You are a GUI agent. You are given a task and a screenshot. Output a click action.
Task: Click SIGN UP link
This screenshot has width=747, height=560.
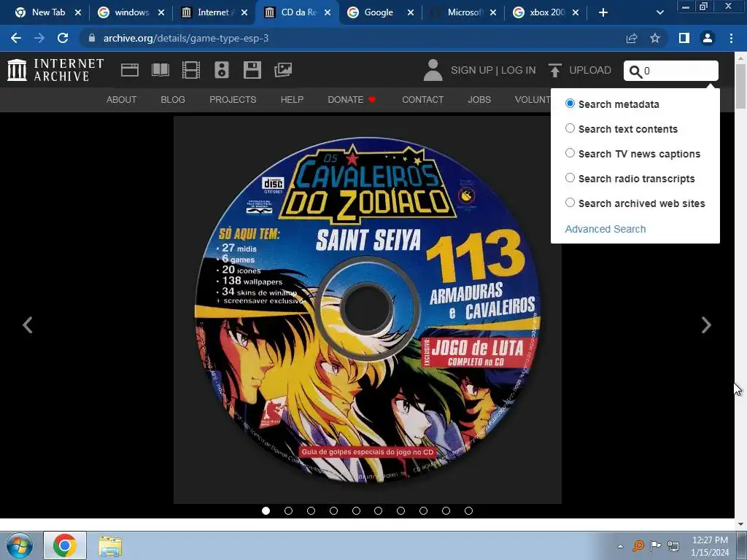[472, 70]
